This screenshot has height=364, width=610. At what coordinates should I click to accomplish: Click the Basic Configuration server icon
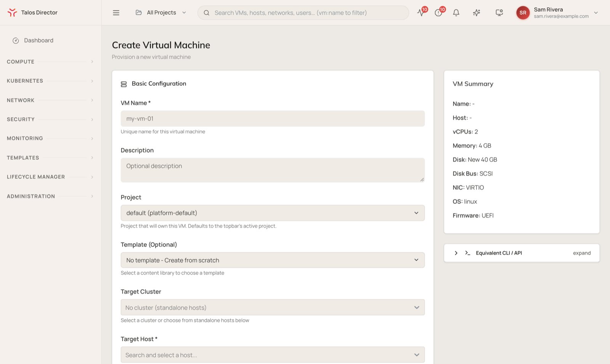124,84
